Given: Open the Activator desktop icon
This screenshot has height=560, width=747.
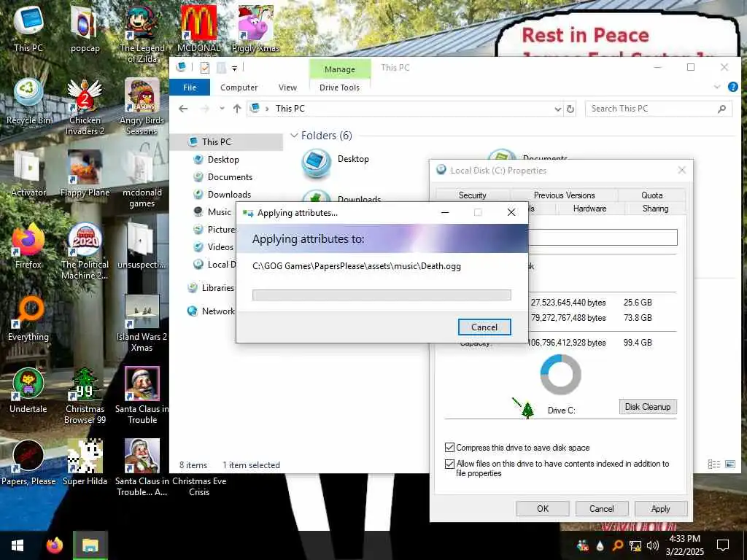Looking at the screenshot, I should tap(28, 174).
